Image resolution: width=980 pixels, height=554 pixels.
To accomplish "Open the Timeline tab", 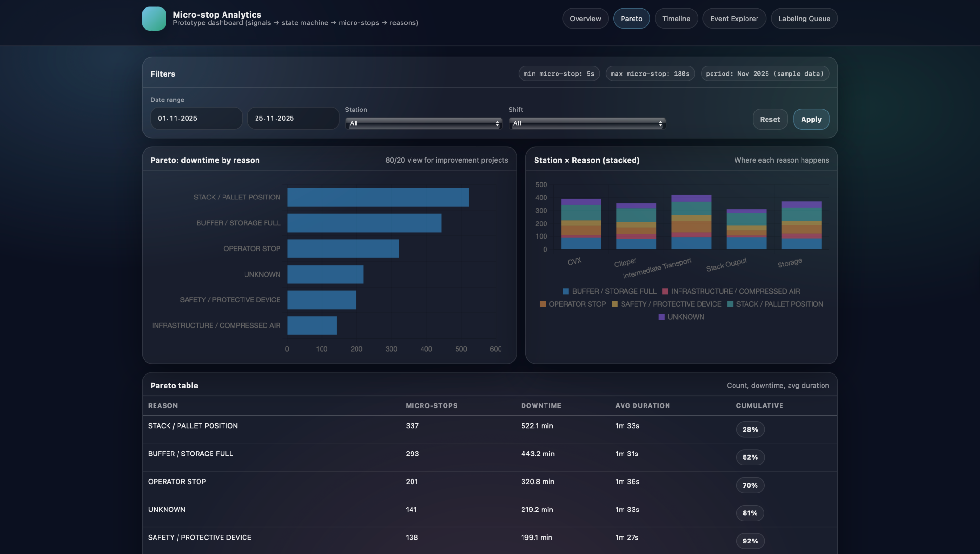I will pyautogui.click(x=676, y=19).
